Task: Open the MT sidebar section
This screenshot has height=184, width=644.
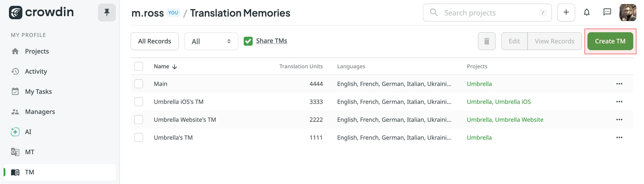Action: [x=30, y=152]
